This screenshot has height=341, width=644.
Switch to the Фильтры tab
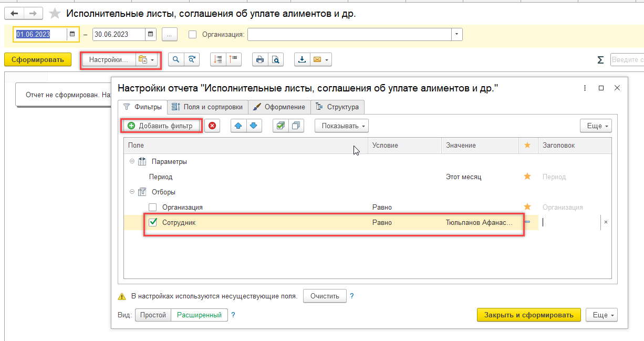[x=143, y=107]
